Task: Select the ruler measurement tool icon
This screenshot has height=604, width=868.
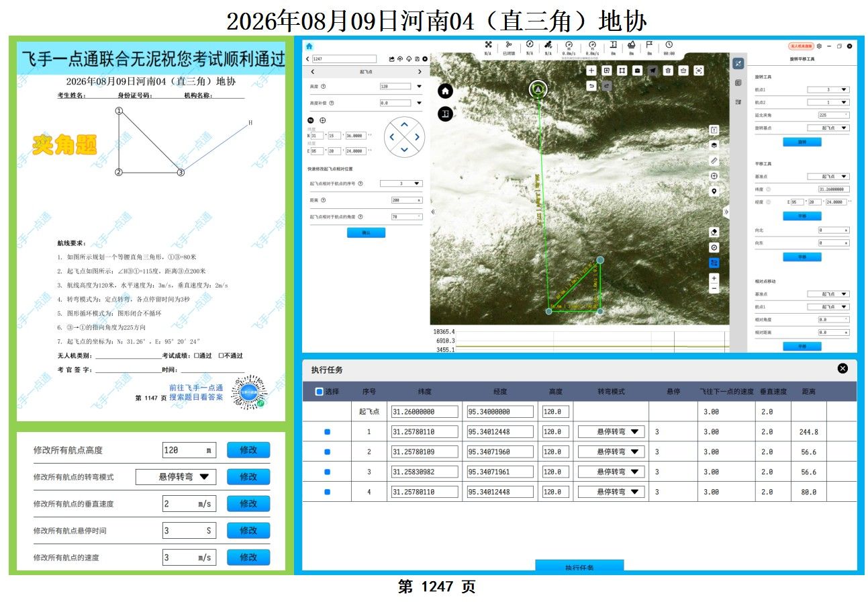Action: click(x=714, y=161)
